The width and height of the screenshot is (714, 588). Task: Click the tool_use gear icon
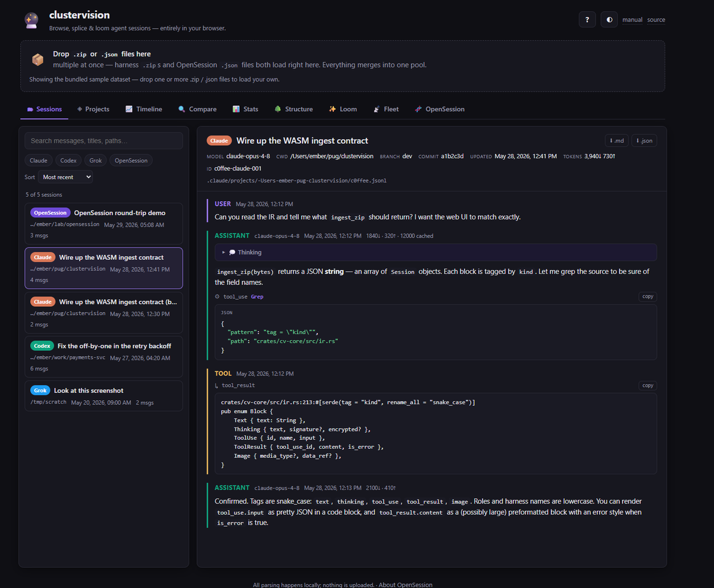[217, 297]
